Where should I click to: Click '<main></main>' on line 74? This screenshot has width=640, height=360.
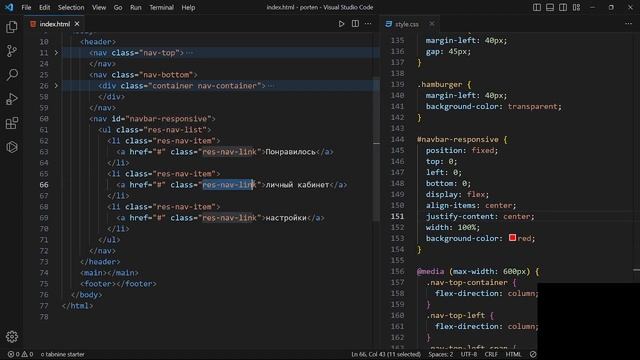pyautogui.click(x=109, y=273)
